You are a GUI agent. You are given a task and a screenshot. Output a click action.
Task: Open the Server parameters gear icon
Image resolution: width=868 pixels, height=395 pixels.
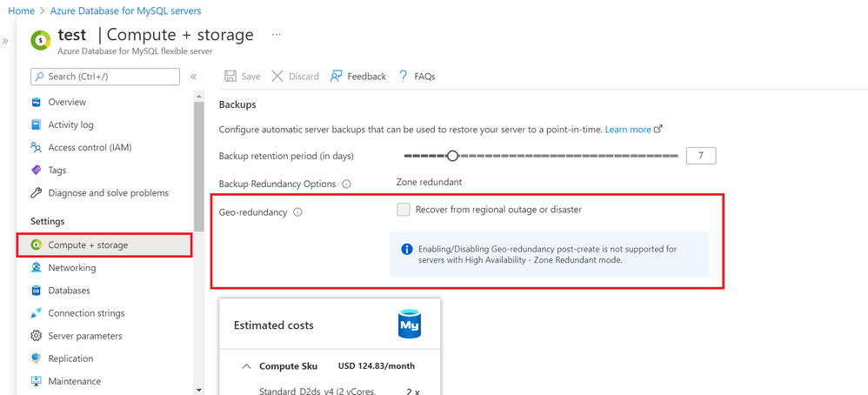(36, 336)
